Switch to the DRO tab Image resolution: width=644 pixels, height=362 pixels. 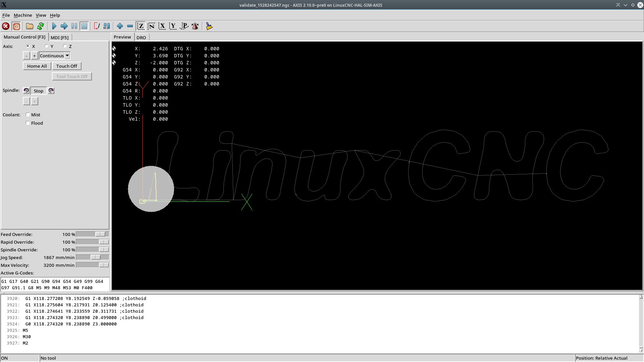[x=141, y=38]
